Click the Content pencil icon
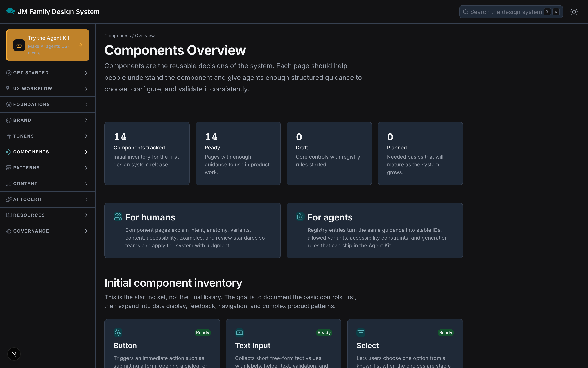 click(x=9, y=183)
